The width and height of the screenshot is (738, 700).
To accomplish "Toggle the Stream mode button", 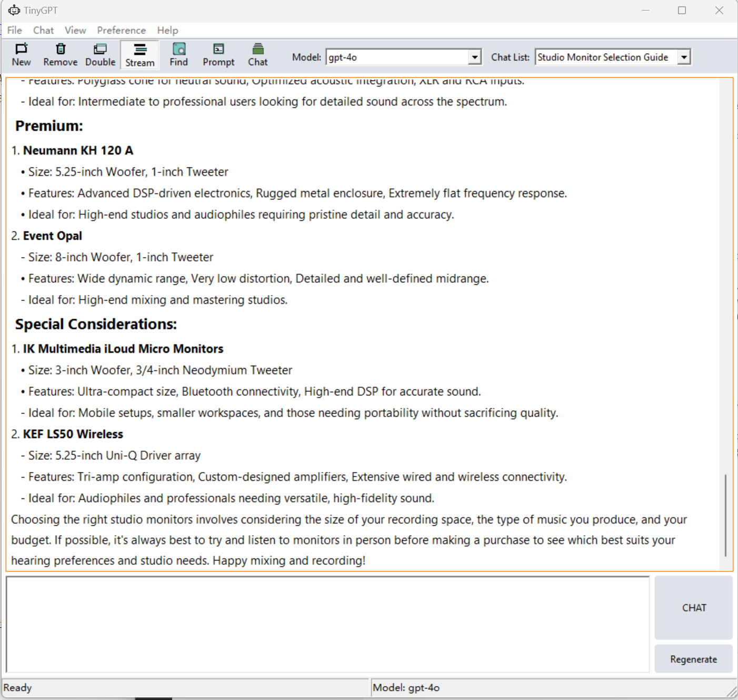I will point(140,55).
